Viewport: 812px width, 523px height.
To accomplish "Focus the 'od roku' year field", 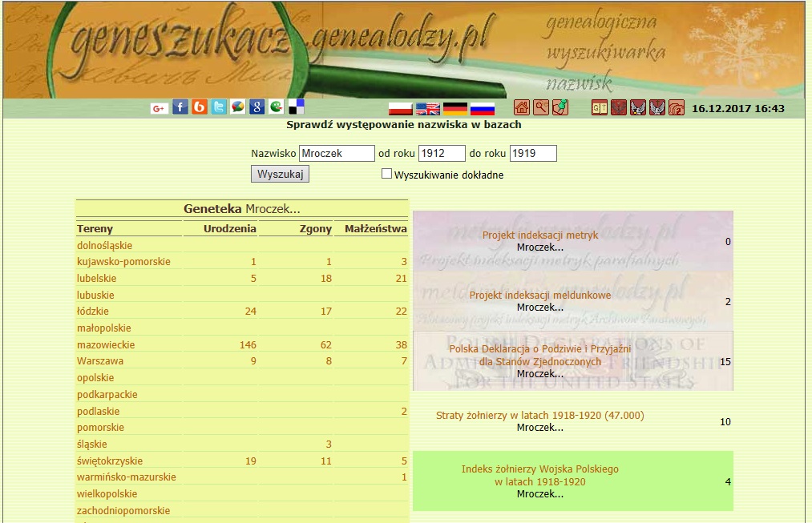I will click(442, 154).
